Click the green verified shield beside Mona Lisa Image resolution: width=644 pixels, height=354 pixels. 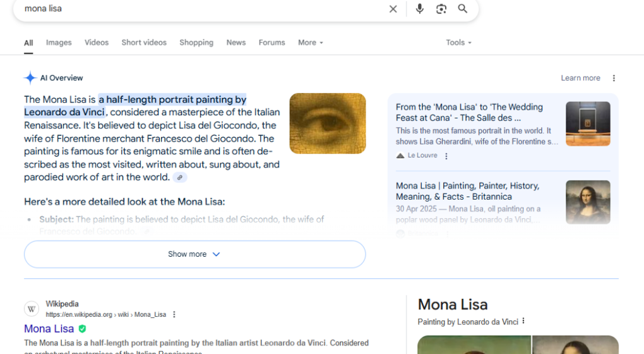tap(82, 329)
